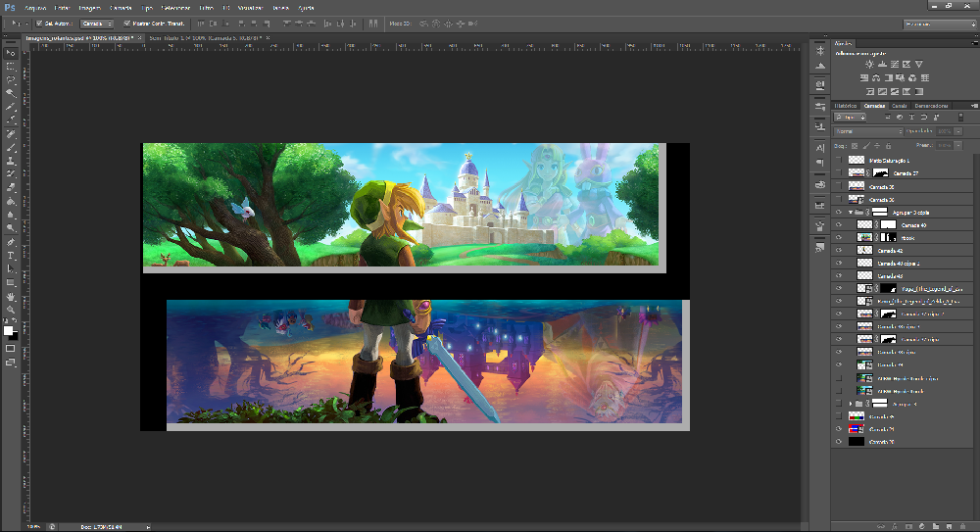Select the Crop tool
This screenshot has height=532, width=980.
click(x=11, y=107)
